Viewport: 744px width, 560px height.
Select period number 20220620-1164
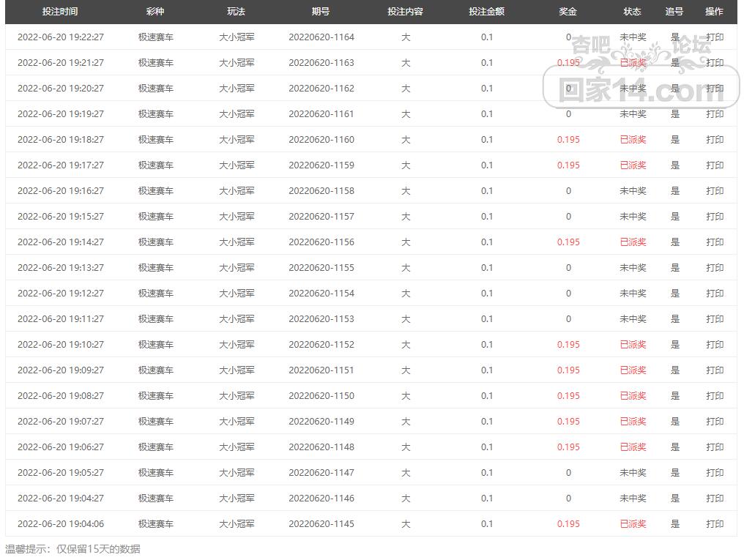(321, 37)
